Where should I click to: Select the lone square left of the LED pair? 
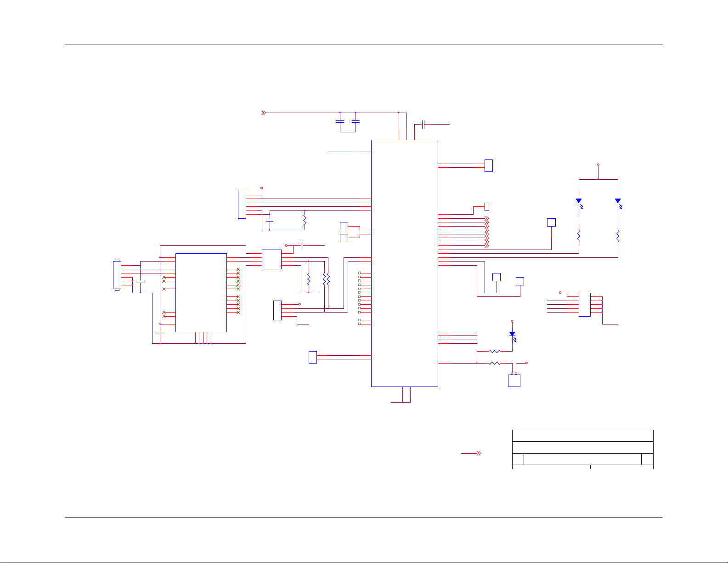tap(552, 222)
